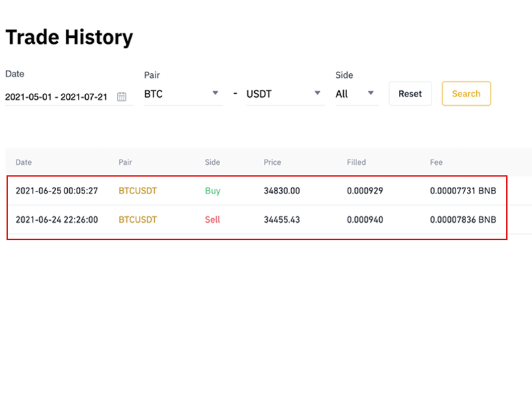Click the fee 0.00007731 BNB

[463, 191]
